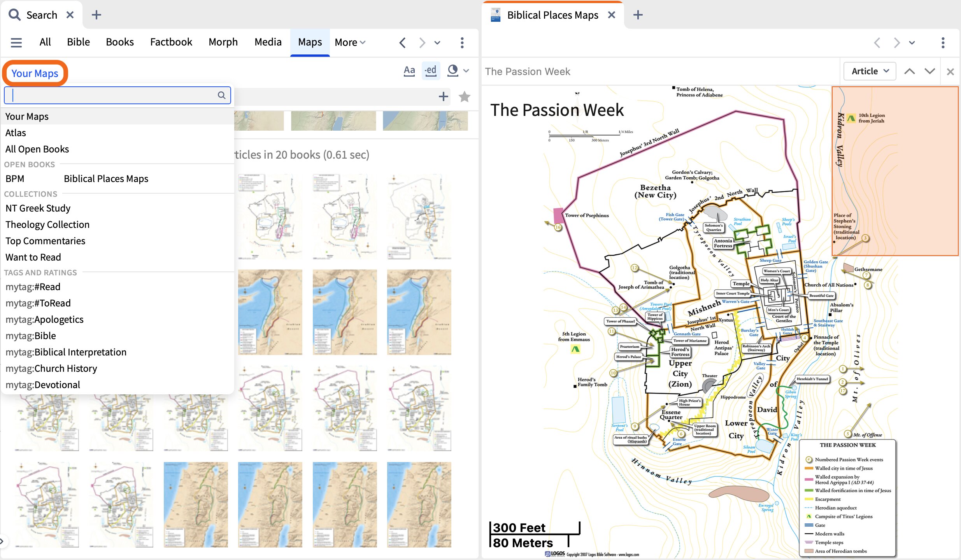
Task: Open a new tab next to Search
Action: coord(96,15)
